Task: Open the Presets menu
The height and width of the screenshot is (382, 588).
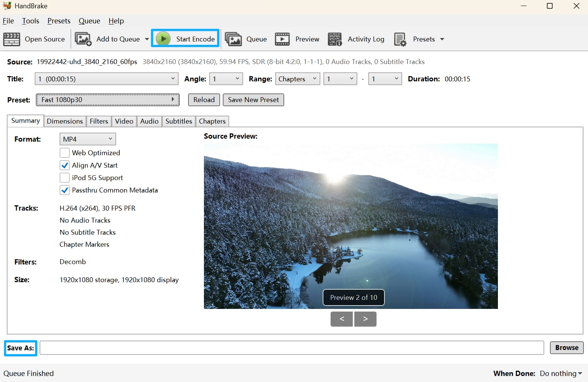Action: [58, 21]
